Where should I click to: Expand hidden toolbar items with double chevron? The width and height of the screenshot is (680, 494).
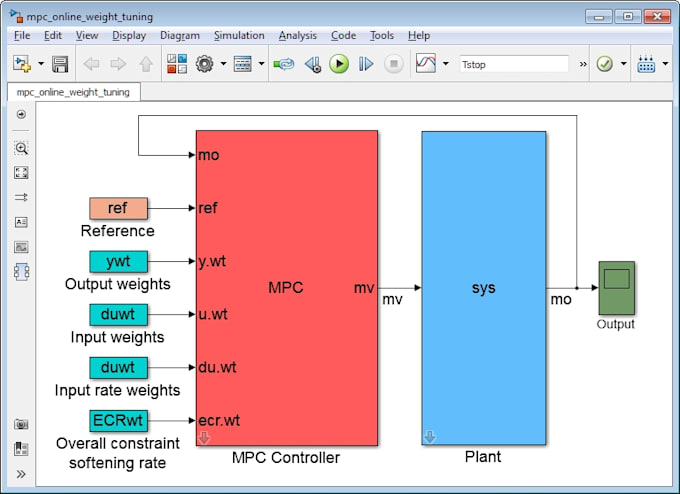point(583,64)
